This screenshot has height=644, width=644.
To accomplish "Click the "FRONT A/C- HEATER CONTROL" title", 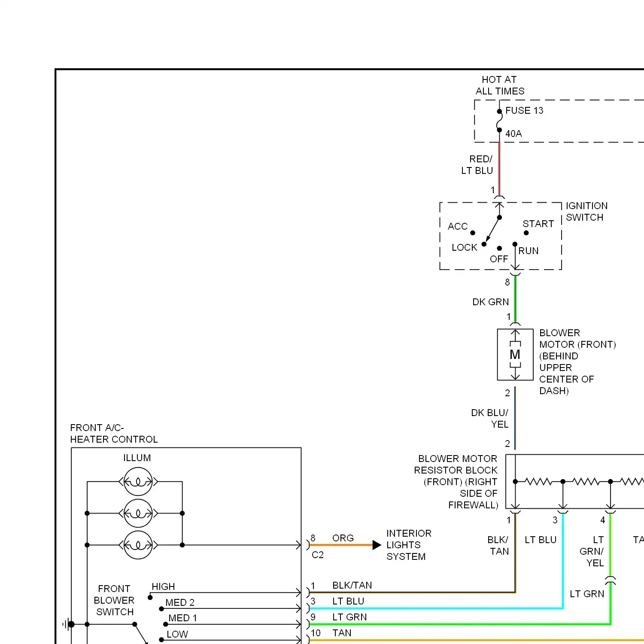I will coord(114,434).
